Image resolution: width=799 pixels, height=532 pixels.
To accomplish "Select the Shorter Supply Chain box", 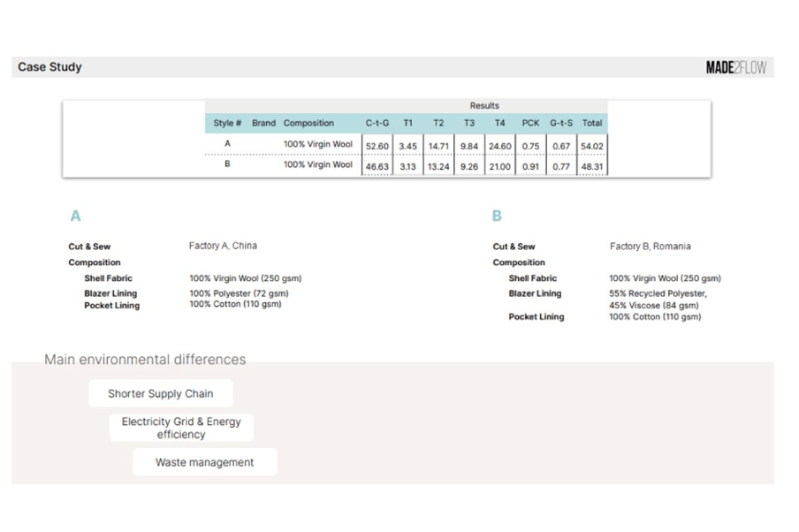I will click(x=161, y=394).
